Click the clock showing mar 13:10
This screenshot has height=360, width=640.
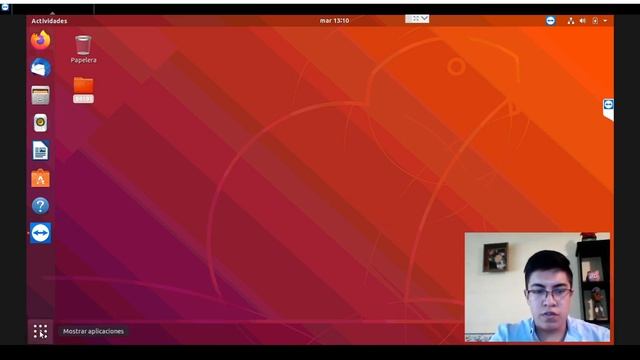pyautogui.click(x=334, y=20)
